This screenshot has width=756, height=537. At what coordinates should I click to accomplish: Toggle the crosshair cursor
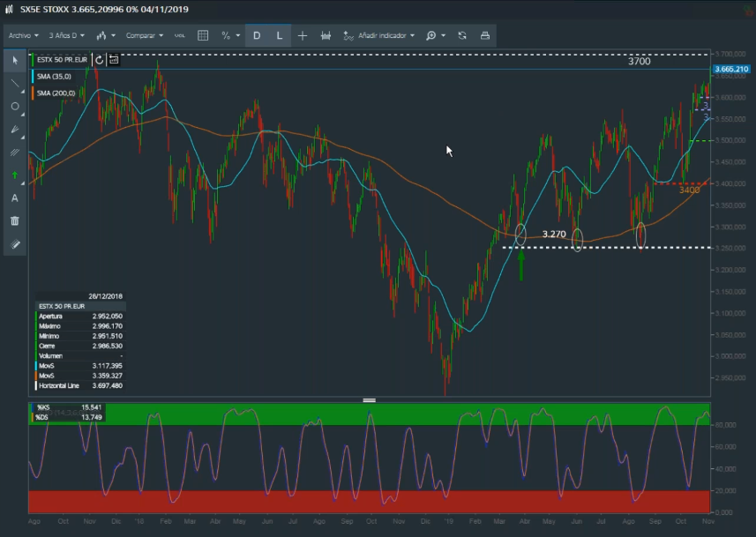pos(303,36)
